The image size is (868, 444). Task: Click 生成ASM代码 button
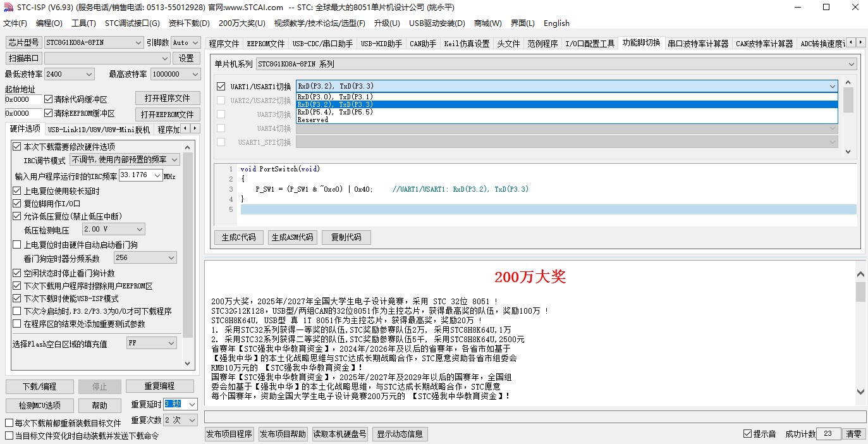tap(292, 238)
